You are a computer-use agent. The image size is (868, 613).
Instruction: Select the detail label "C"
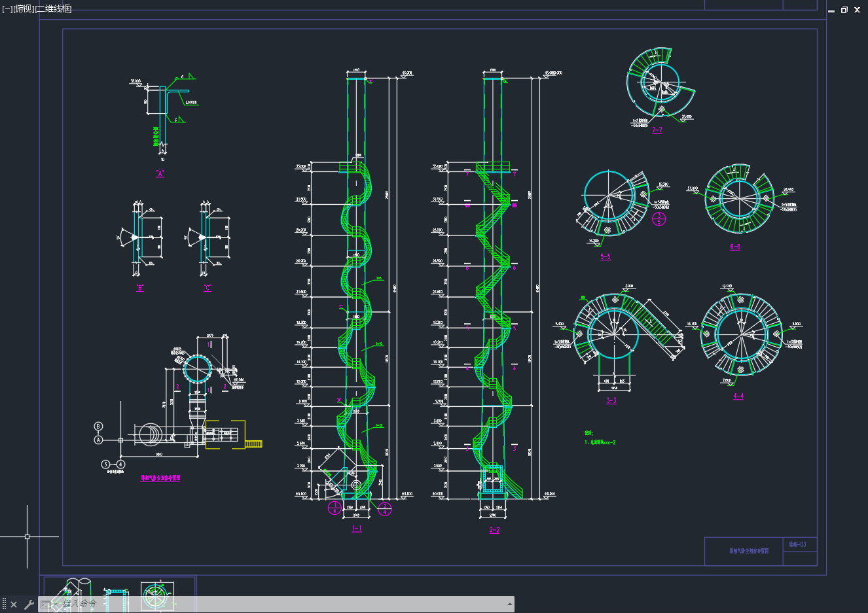[x=208, y=288]
